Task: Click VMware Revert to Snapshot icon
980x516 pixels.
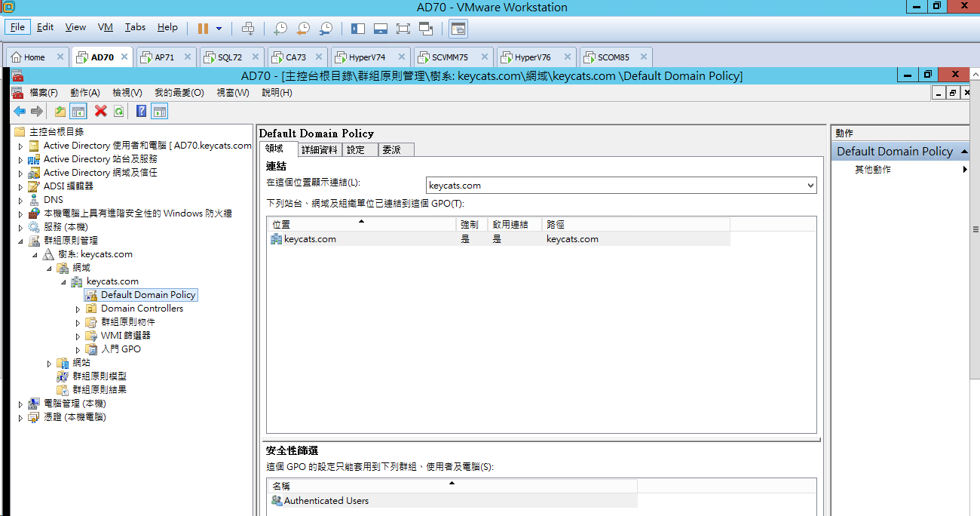Action: click(302, 28)
